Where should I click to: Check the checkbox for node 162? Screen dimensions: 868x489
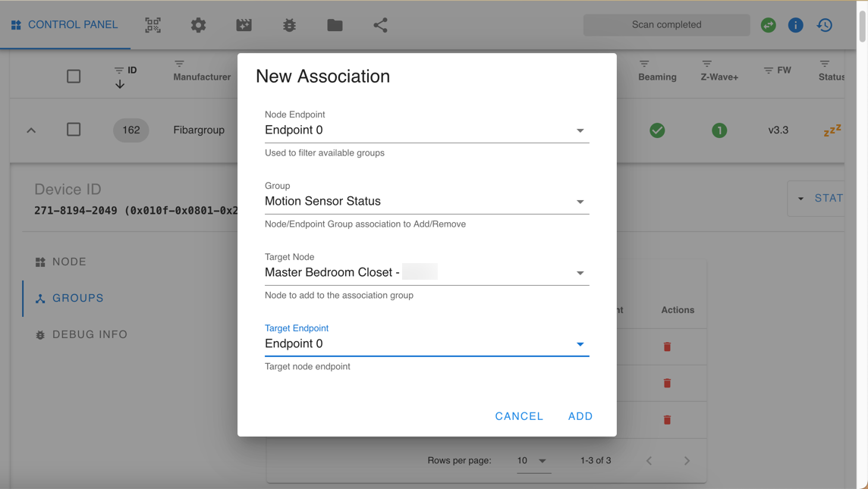pos(73,129)
